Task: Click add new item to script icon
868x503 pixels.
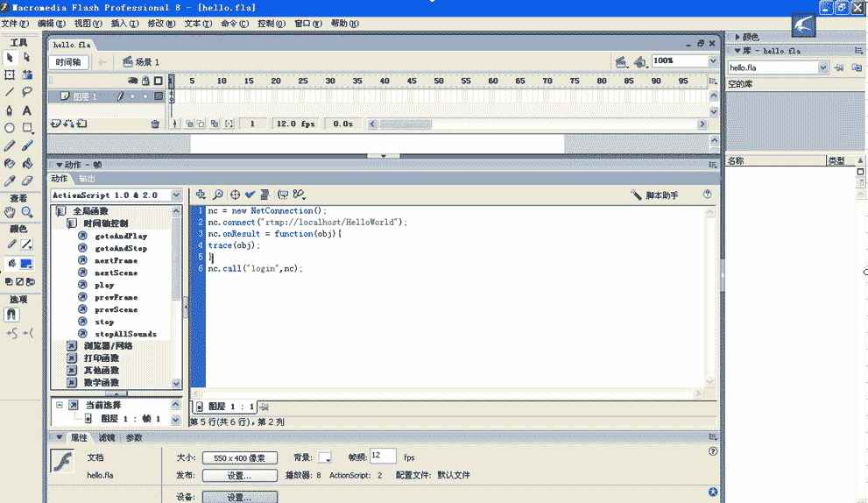Action: (201, 195)
